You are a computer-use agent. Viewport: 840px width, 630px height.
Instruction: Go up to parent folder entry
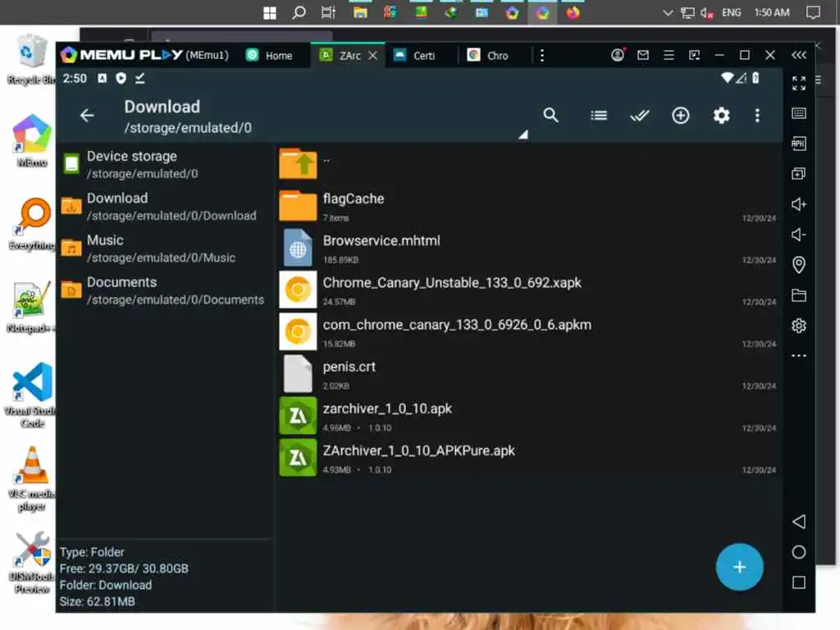[x=527, y=163]
